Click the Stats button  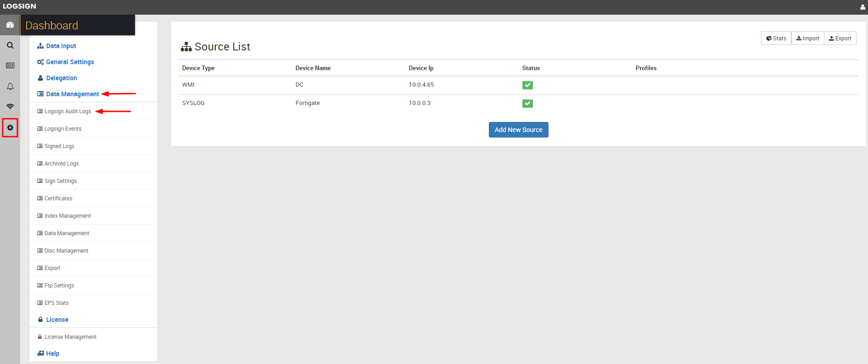click(x=776, y=38)
